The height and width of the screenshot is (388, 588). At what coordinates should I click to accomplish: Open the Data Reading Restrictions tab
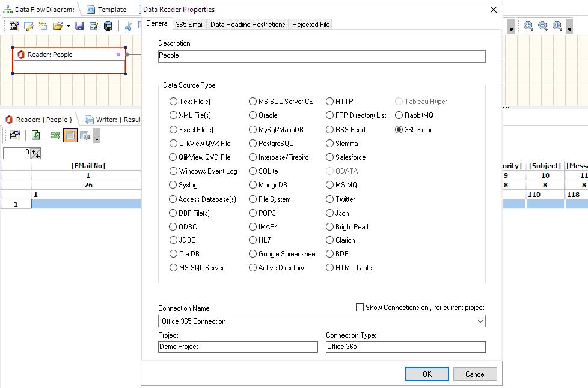(x=248, y=25)
